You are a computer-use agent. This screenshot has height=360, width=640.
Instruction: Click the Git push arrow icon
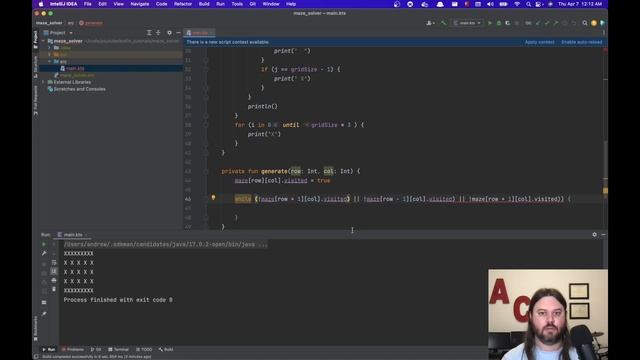point(556,23)
